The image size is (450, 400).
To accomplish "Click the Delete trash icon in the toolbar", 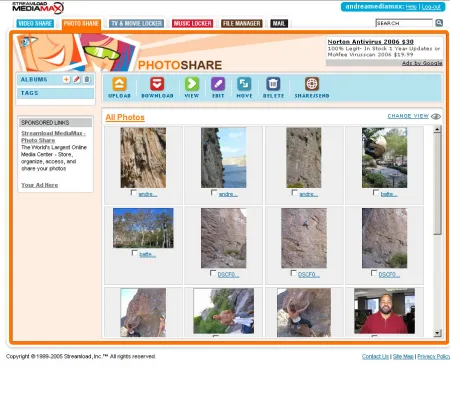I will tap(273, 84).
